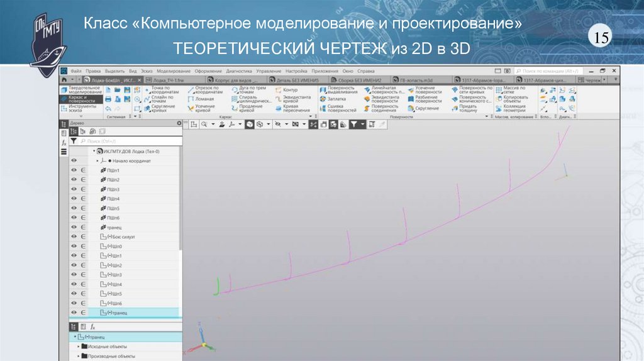Open the Файл menu

tap(76, 71)
